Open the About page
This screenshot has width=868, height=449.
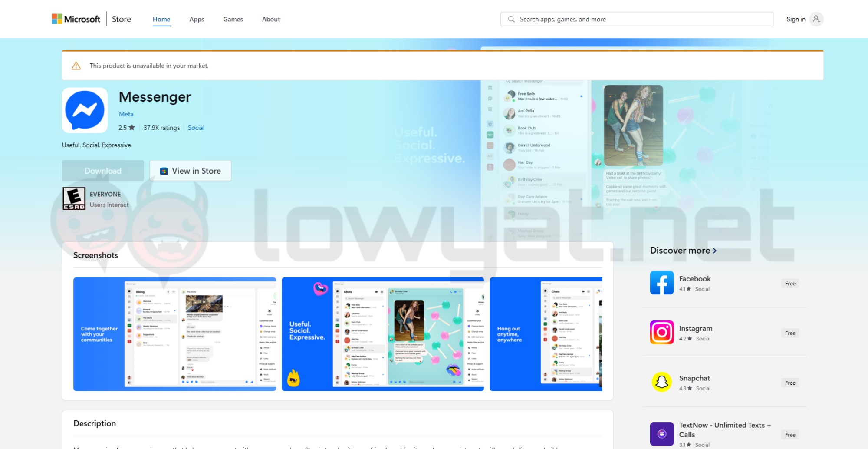[270, 19]
